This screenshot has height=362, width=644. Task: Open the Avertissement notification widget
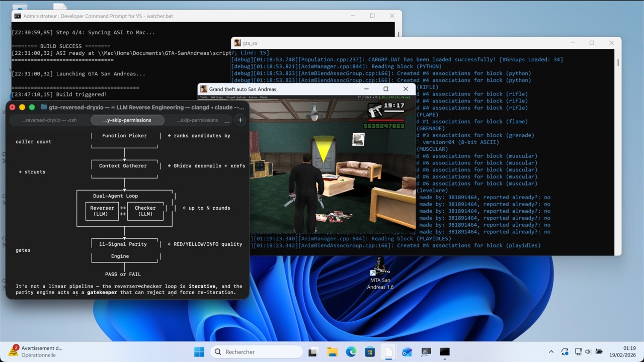pos(36,351)
